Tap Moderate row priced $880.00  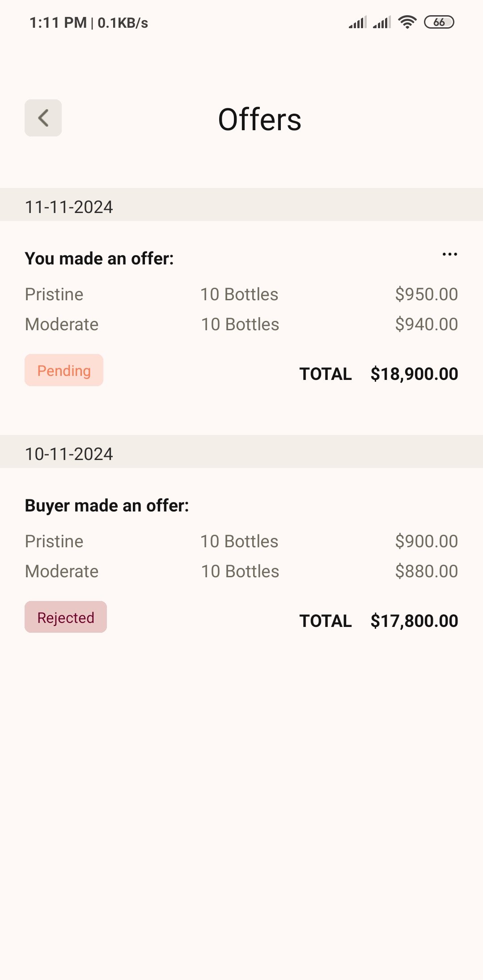click(x=241, y=571)
